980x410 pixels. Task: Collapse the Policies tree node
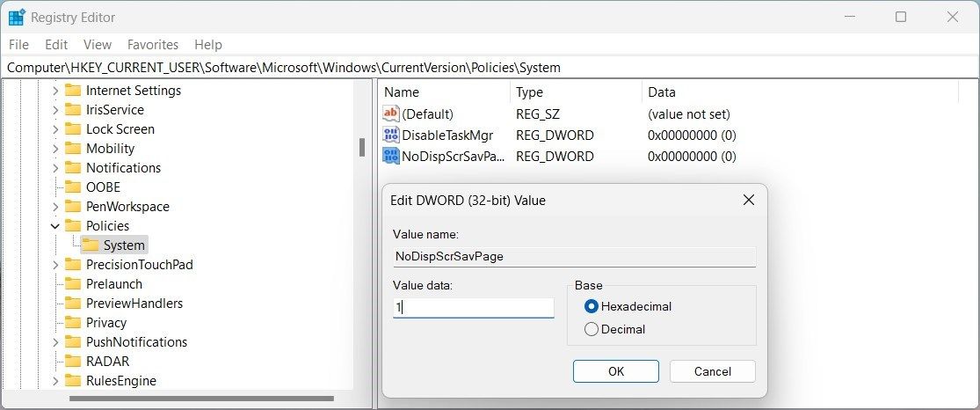point(55,226)
